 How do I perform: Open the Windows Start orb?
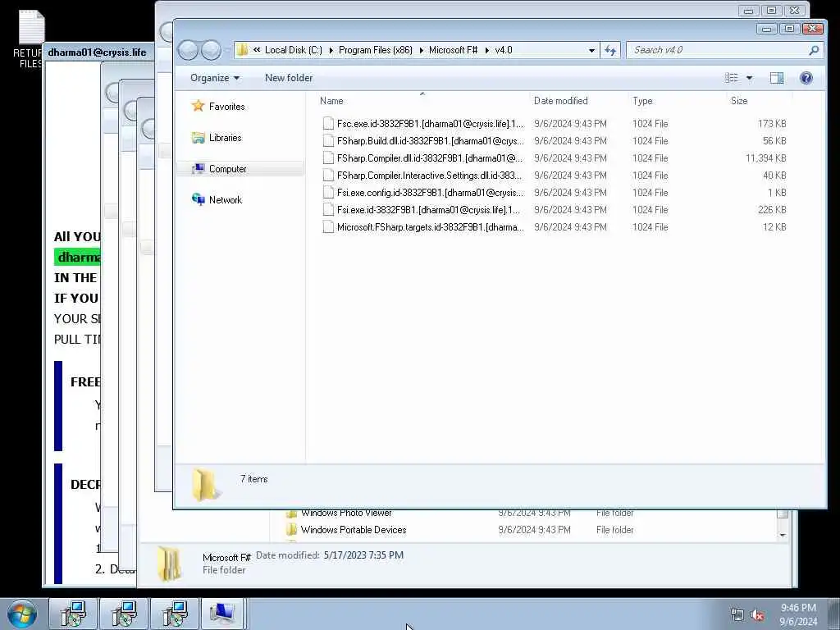[22, 614]
